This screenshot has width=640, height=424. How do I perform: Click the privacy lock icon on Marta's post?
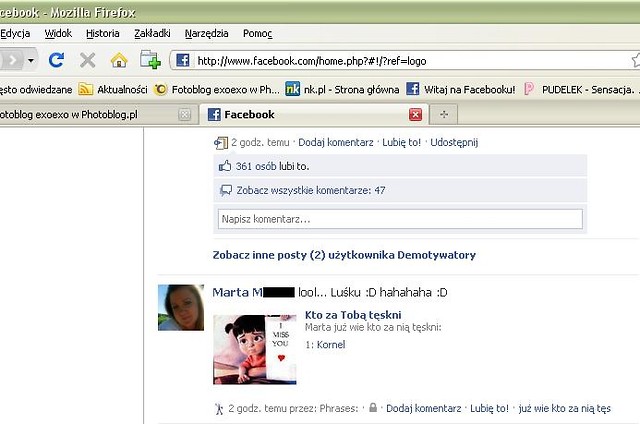pyautogui.click(x=373, y=407)
